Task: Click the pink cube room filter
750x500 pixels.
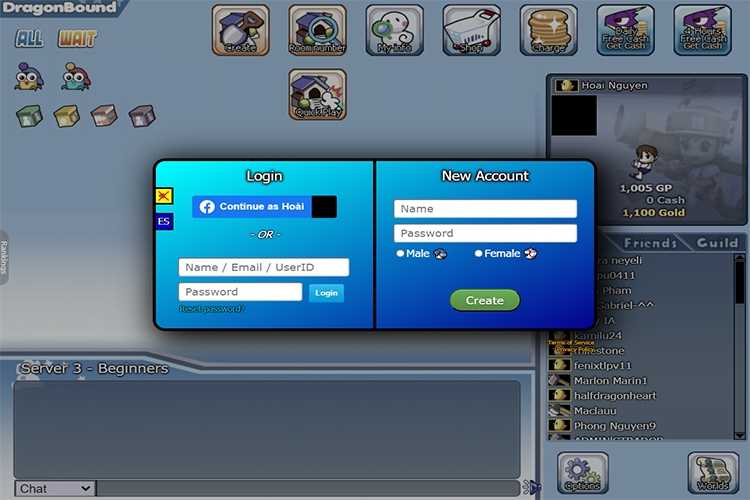Action: click(104, 116)
